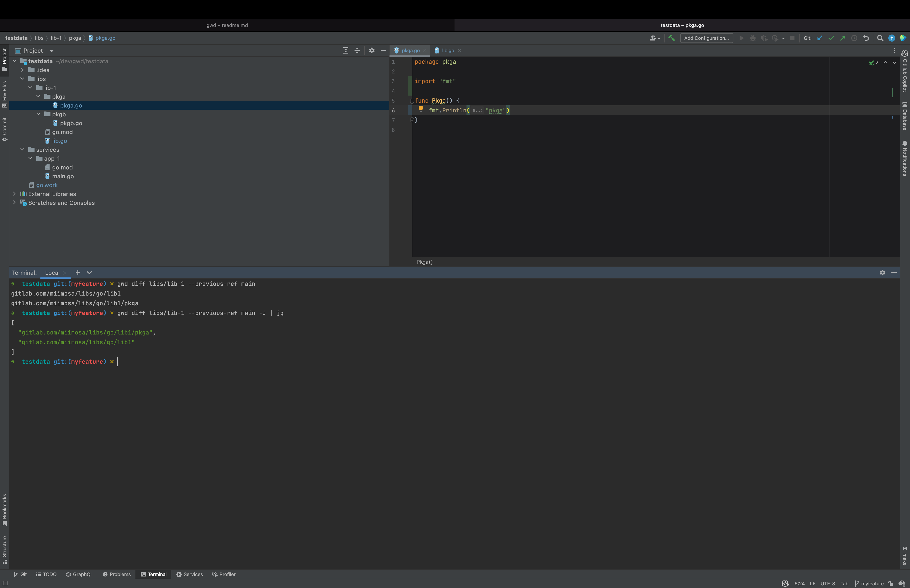Click the Build project hammer icon

[x=671, y=38]
